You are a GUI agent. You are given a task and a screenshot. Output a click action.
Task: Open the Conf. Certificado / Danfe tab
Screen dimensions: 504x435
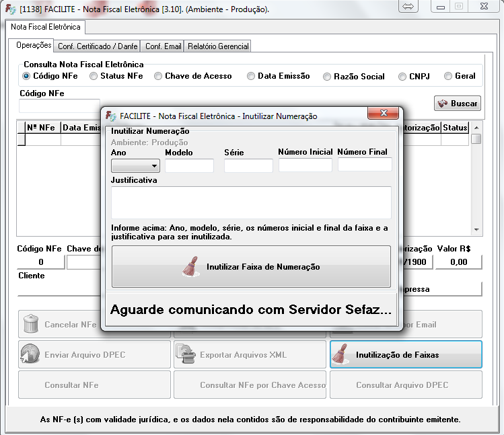point(98,46)
